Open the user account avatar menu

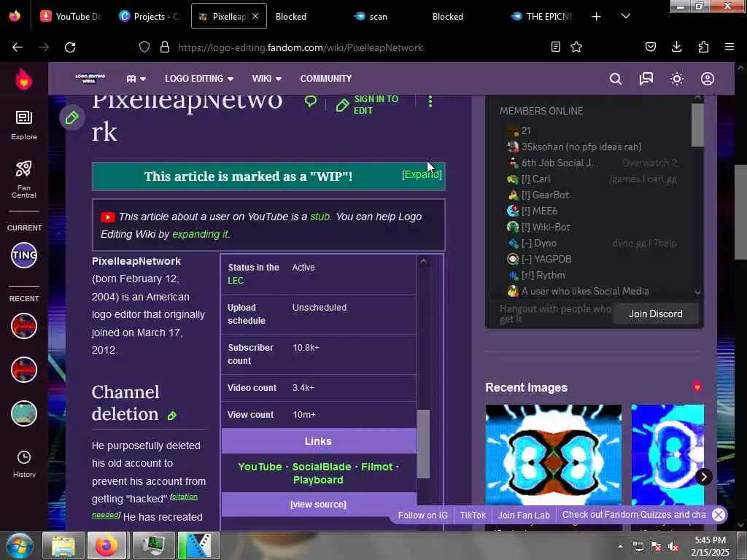click(708, 79)
